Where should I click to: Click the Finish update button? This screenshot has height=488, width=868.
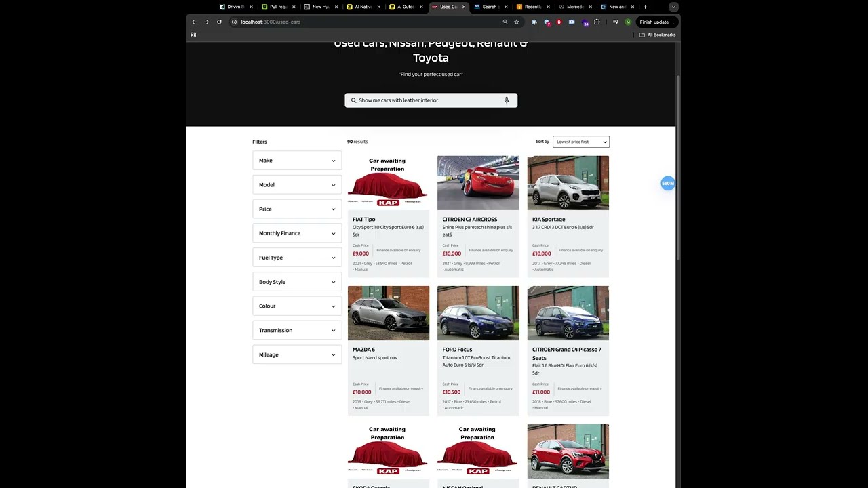657,22
